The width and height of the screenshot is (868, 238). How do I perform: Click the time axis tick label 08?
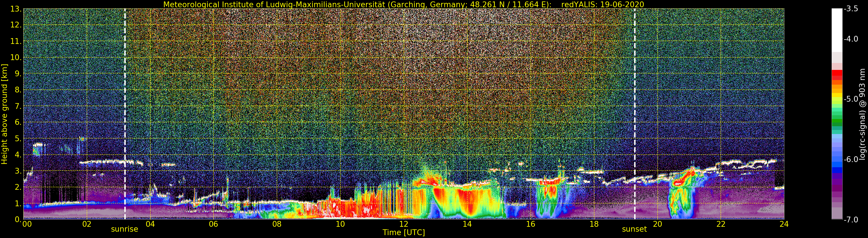pos(277,224)
